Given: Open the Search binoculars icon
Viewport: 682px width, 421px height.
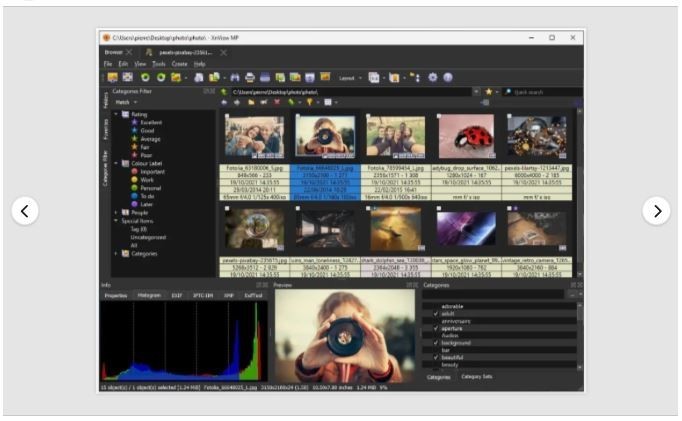Looking at the screenshot, I should (235, 77).
